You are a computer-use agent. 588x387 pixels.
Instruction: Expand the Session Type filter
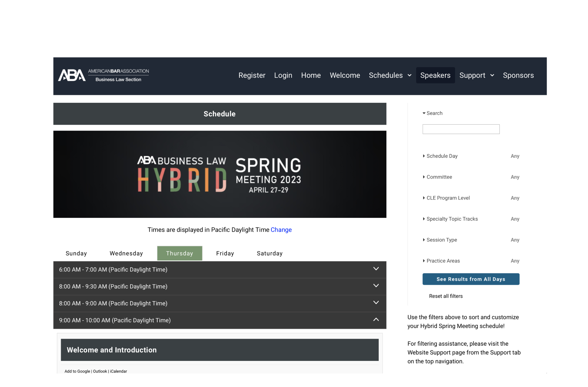point(471,240)
